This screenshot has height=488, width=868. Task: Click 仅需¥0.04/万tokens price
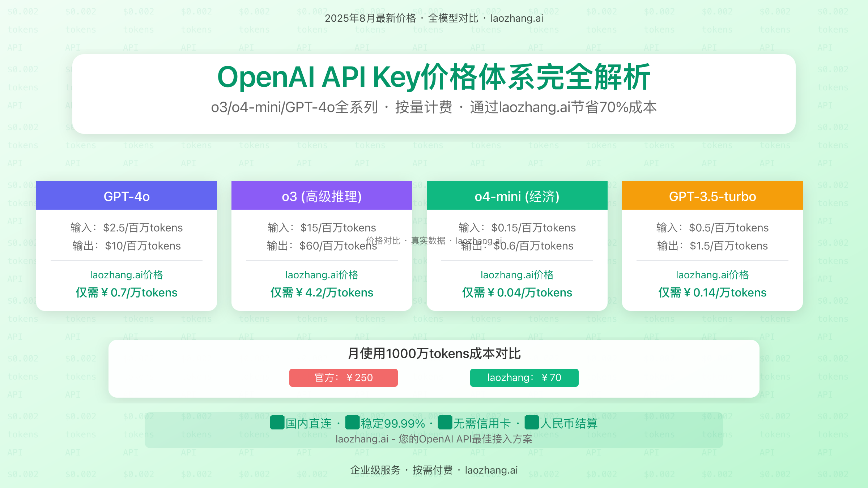[x=517, y=292]
